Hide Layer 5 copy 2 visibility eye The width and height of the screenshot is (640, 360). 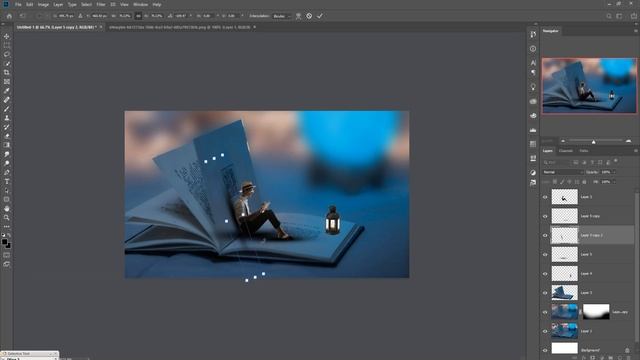tap(545, 235)
